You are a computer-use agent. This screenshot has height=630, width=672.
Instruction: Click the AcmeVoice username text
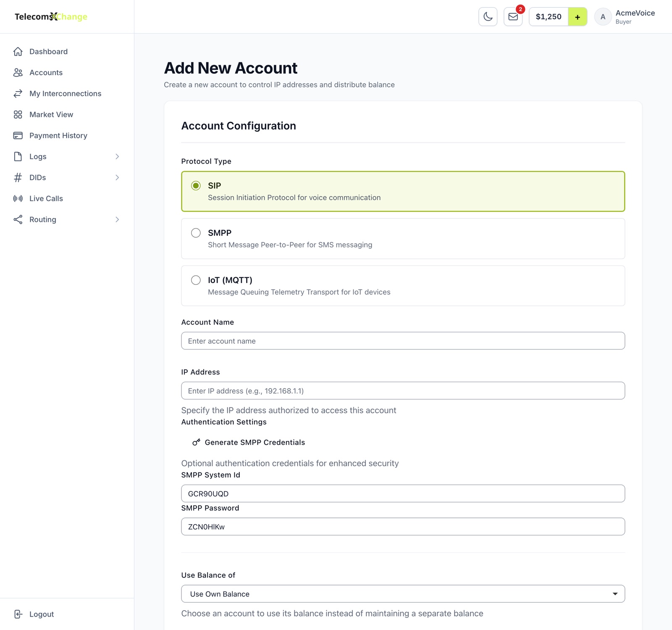point(635,13)
